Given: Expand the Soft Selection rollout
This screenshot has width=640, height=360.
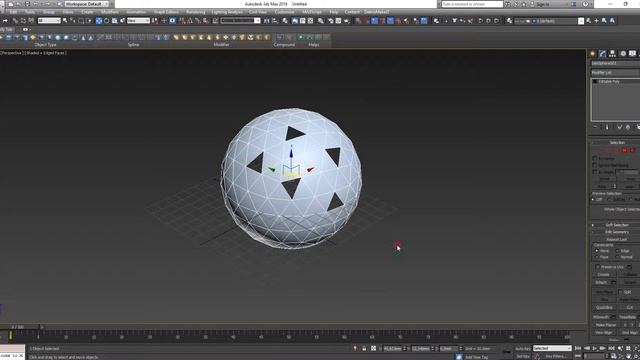Looking at the screenshot, I should (616, 225).
